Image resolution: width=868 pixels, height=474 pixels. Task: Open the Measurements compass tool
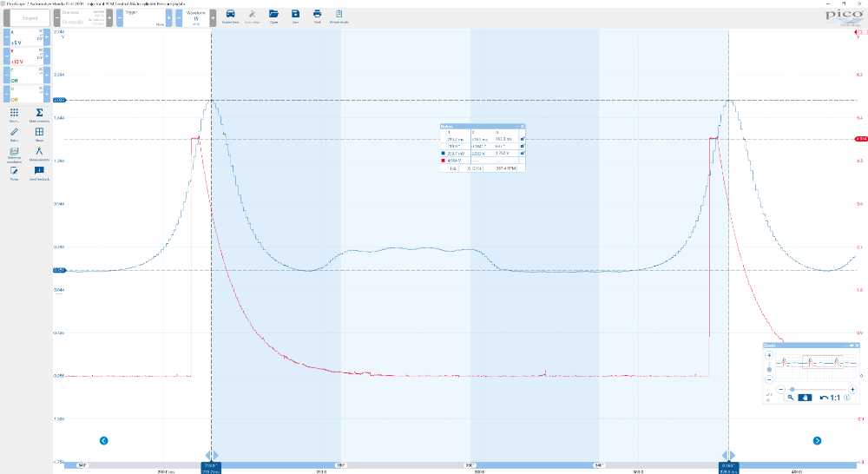pyautogui.click(x=39, y=153)
